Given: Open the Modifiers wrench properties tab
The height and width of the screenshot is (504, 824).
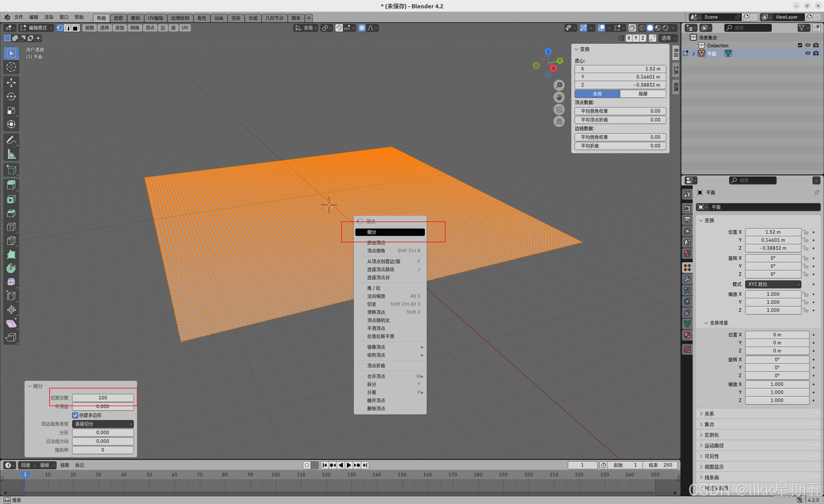Looking at the screenshot, I should [687, 279].
